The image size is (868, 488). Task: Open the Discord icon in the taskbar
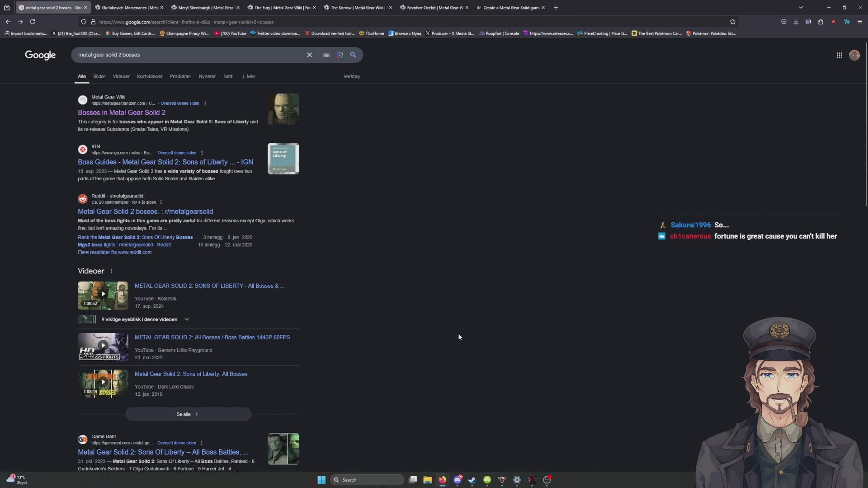tap(458, 480)
